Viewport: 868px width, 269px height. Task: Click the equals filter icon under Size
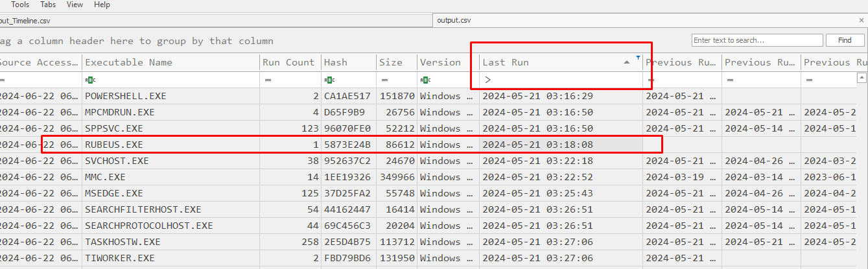coord(384,80)
